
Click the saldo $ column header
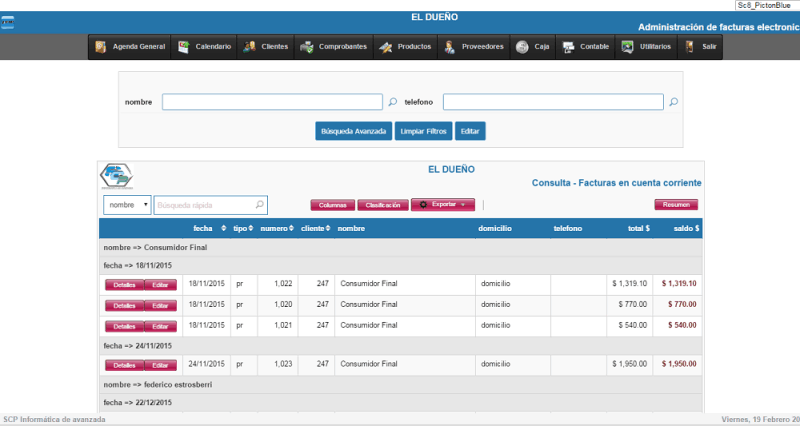[686, 229]
